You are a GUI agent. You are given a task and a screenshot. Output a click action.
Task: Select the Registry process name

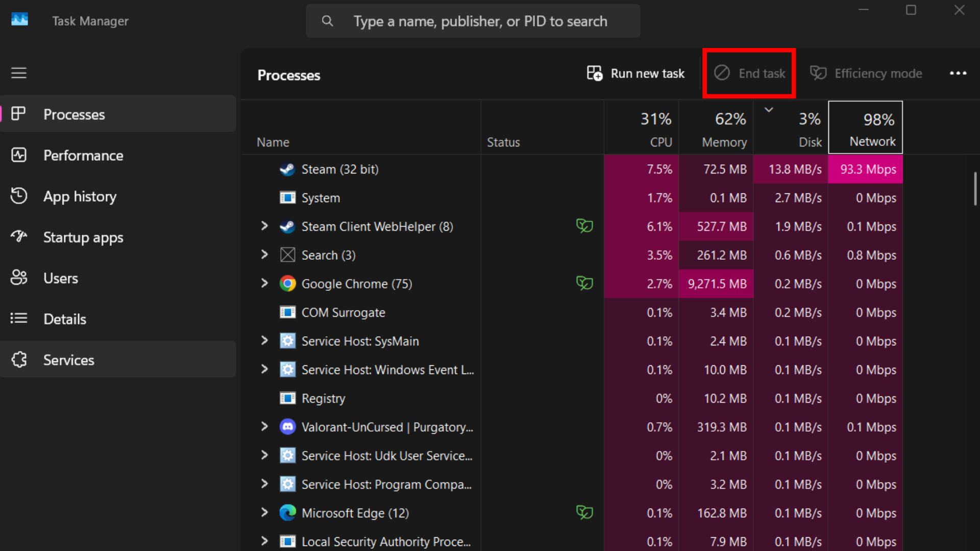tap(323, 398)
